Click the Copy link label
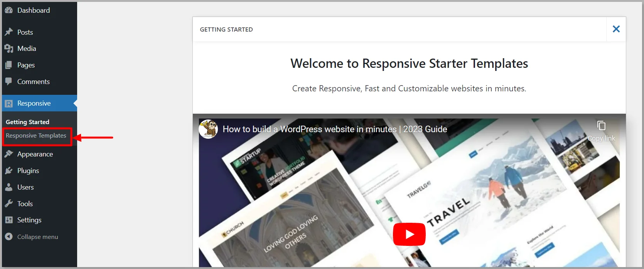The image size is (644, 269). (601, 138)
